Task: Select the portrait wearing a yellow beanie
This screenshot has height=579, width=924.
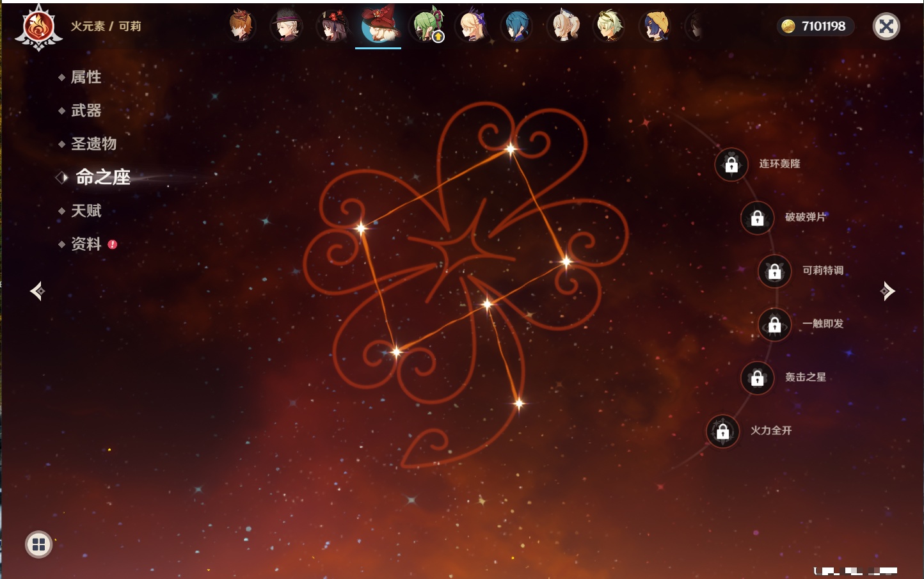Action: tap(655, 26)
